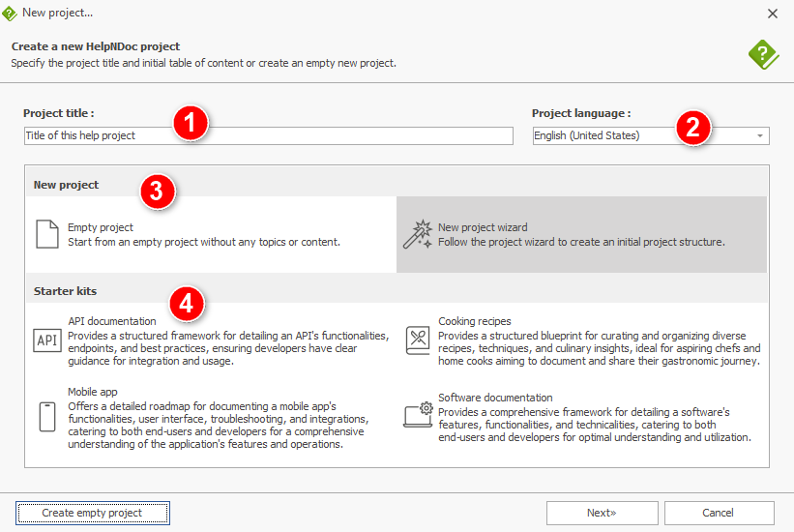Select the New project wizard title text

[x=483, y=227]
